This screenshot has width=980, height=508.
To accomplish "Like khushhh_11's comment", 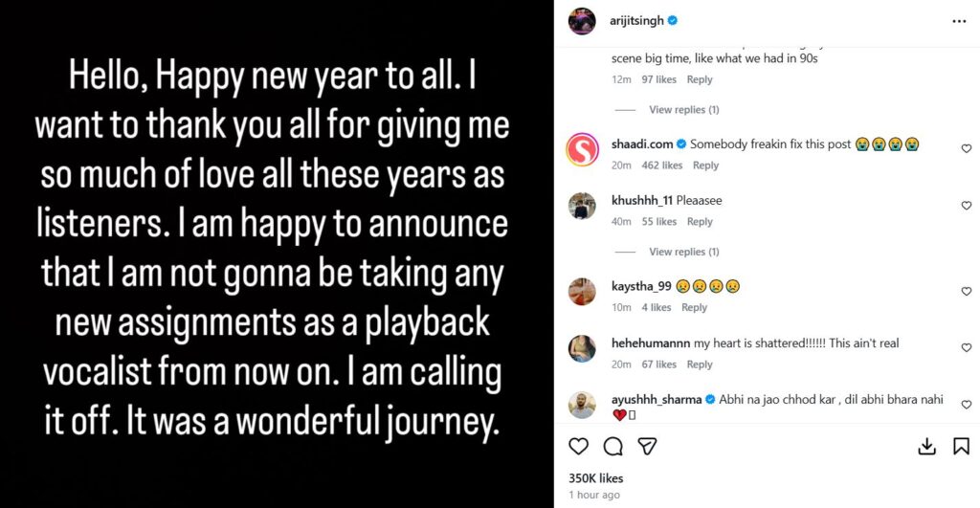I will point(966,206).
